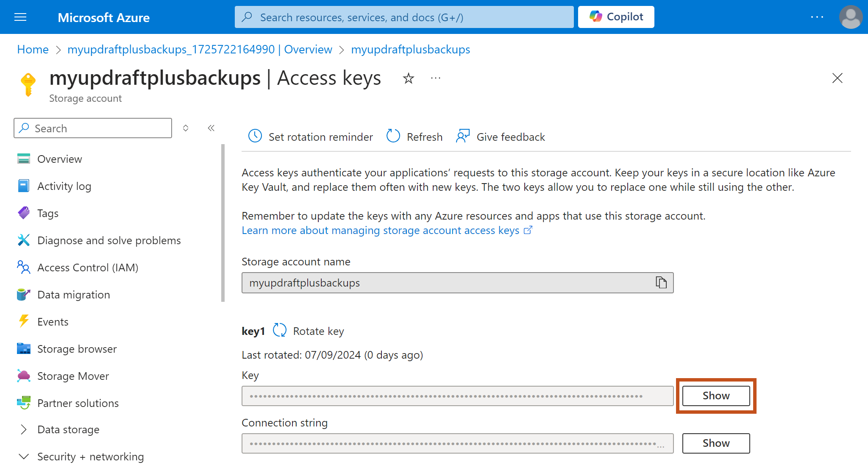
Task: Show the key1 connection string
Action: [x=716, y=443]
